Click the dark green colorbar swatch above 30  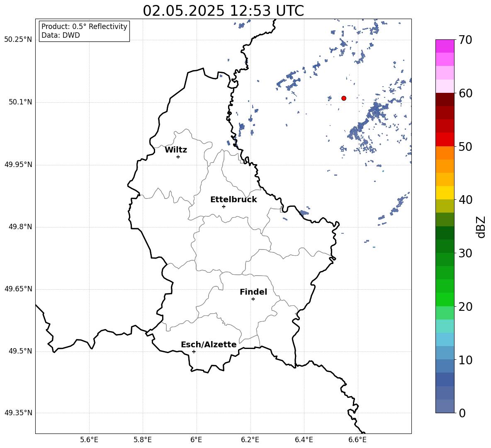pyautogui.click(x=445, y=246)
